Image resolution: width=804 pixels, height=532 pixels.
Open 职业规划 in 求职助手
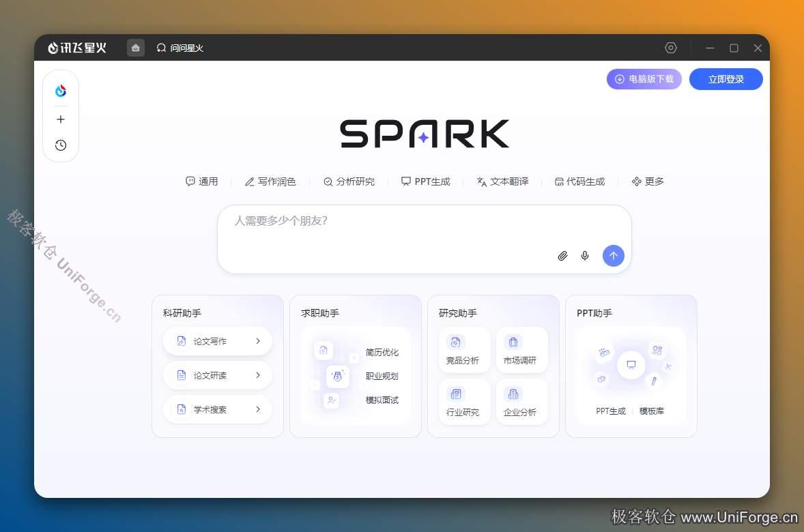pyautogui.click(x=382, y=376)
